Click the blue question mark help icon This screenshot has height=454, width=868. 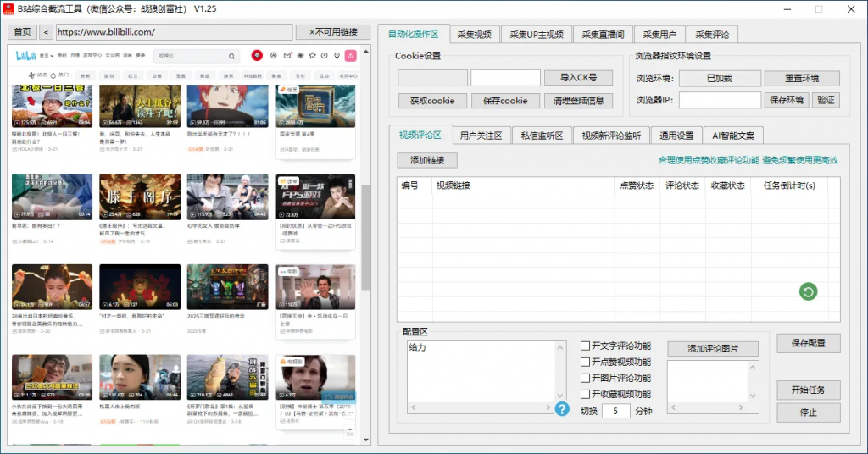(x=562, y=408)
